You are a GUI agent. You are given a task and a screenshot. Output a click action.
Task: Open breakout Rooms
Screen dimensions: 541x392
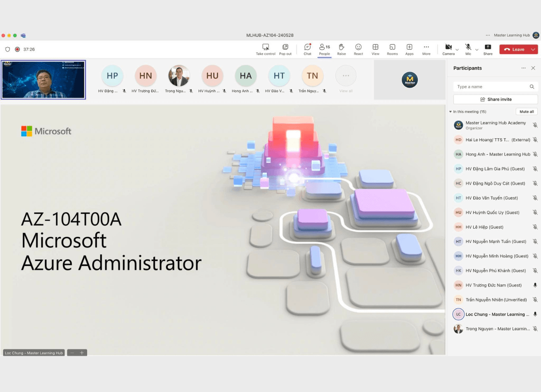coord(392,50)
